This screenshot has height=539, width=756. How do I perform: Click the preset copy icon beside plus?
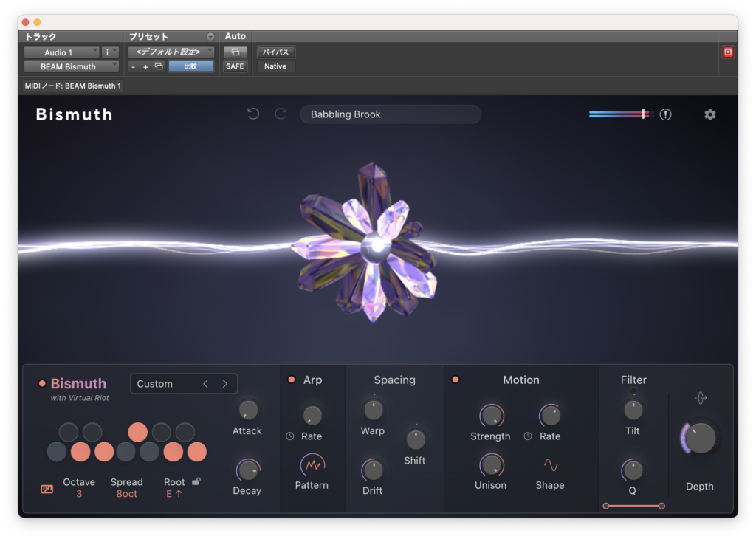click(159, 66)
